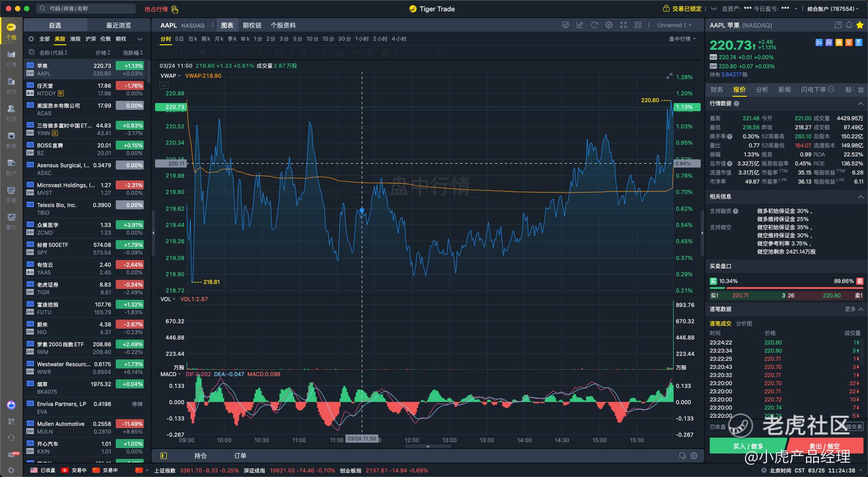Open the MACD indicator dropdown
This screenshot has width=868, height=477.
[170, 374]
